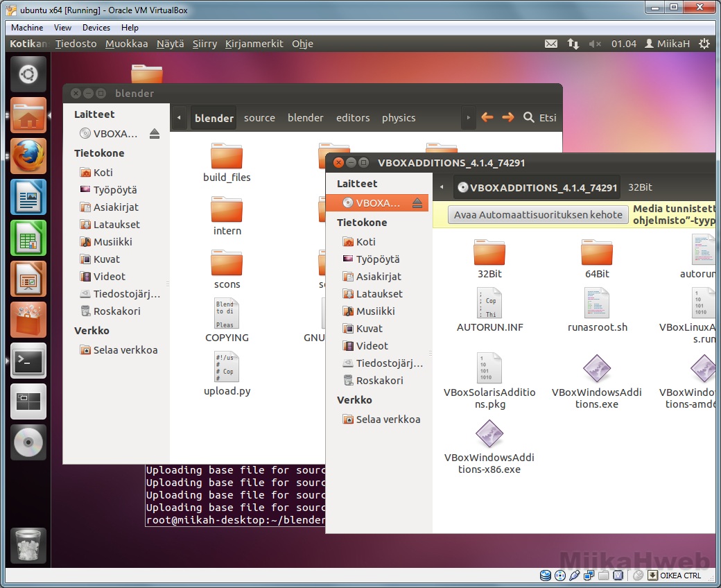The width and height of the screenshot is (721, 588).
Task: Open LibreOffice Calc launcher icon
Action: (28, 238)
